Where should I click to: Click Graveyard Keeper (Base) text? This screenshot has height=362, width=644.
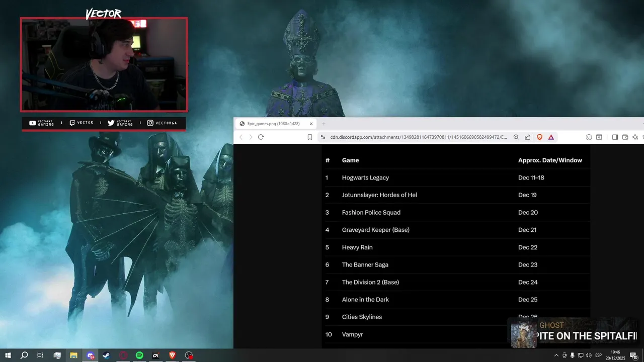(x=376, y=230)
